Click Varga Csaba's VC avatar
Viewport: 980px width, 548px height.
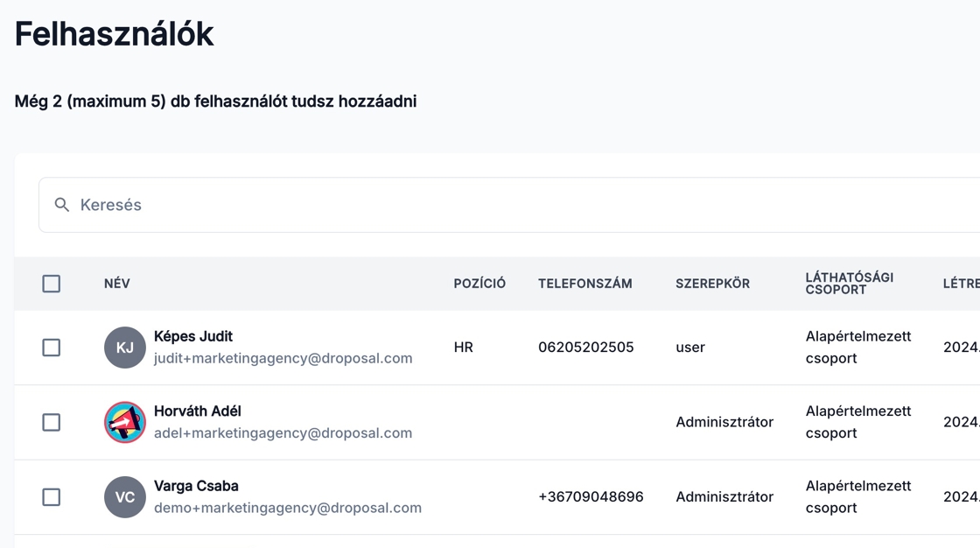click(125, 497)
